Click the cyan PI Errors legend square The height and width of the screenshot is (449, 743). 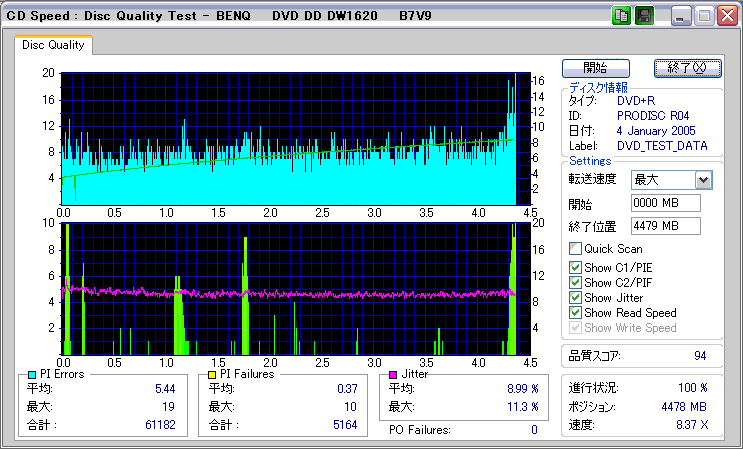pyautogui.click(x=32, y=374)
